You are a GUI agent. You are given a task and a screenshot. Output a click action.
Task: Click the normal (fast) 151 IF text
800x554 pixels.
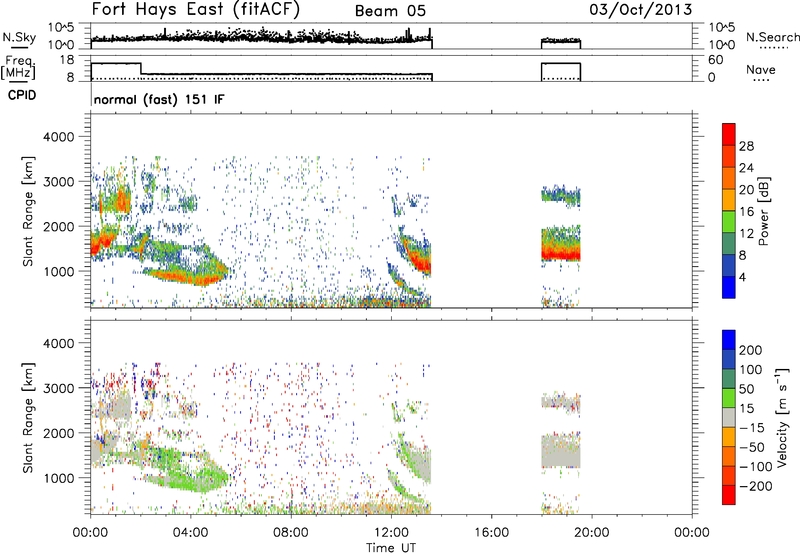159,99
